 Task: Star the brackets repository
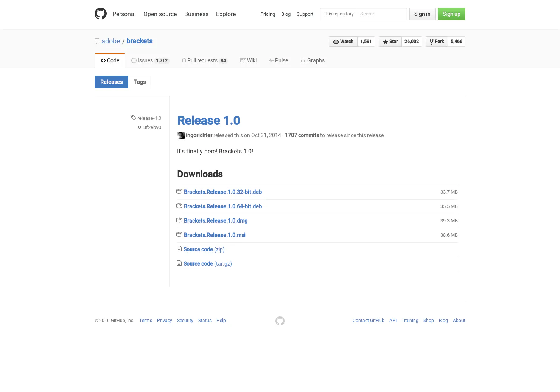(390, 42)
